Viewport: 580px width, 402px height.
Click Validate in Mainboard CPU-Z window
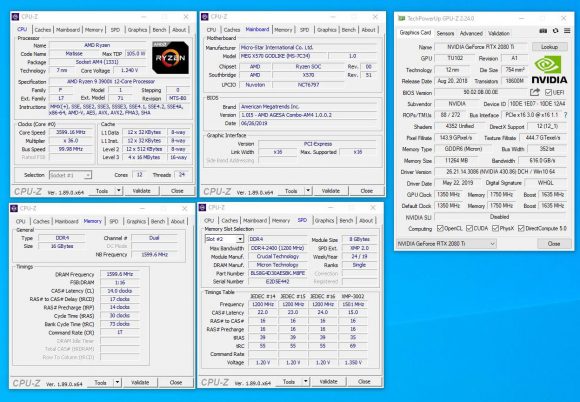coord(331,191)
